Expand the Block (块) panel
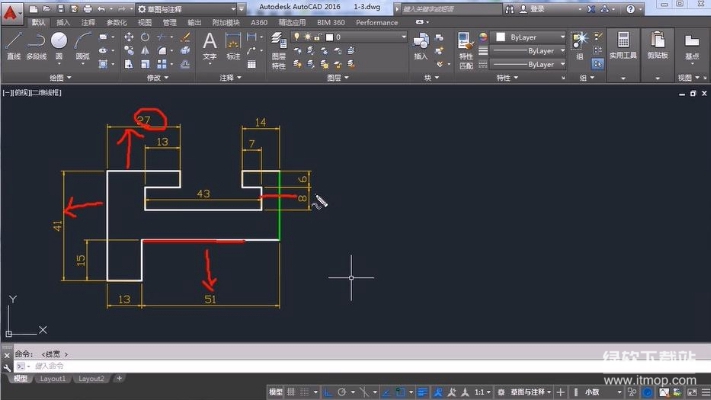The height and width of the screenshot is (400, 711). (431, 78)
